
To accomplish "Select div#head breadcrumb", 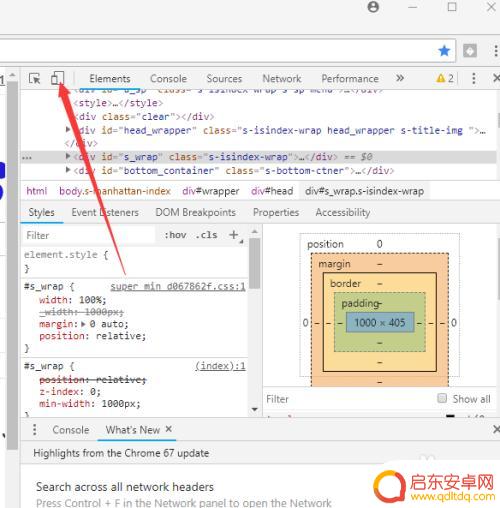I will click(x=272, y=191).
